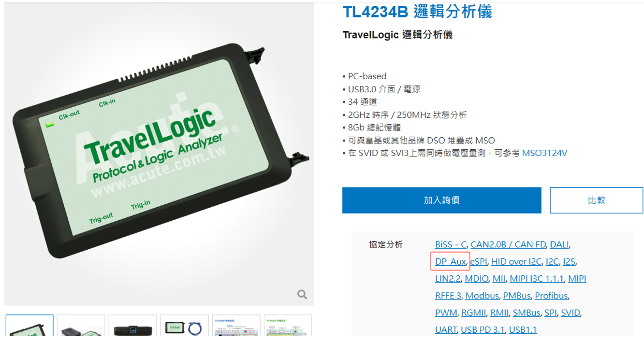Open the MSO3124V link
Viewport: 644px width, 342px height.
click(544, 153)
